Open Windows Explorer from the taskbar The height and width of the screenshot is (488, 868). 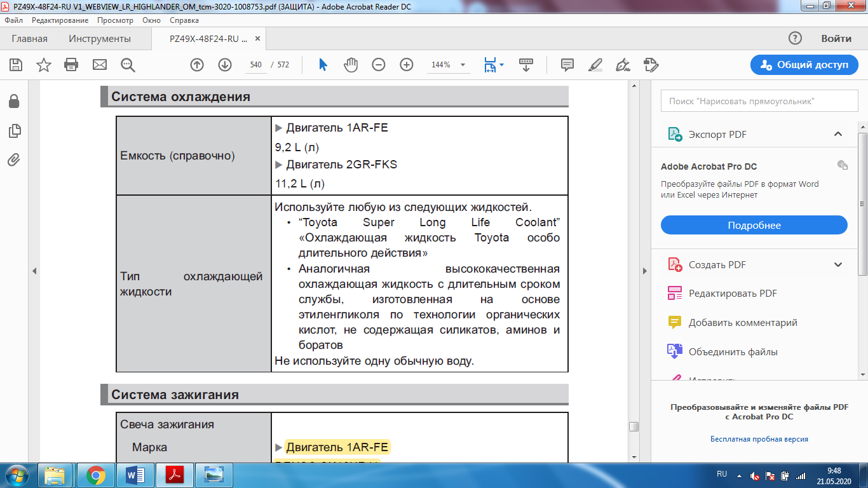point(56,475)
